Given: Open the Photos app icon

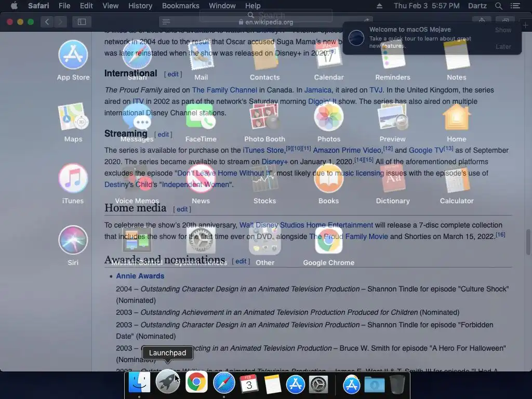Looking at the screenshot, I should pyautogui.click(x=329, y=117).
